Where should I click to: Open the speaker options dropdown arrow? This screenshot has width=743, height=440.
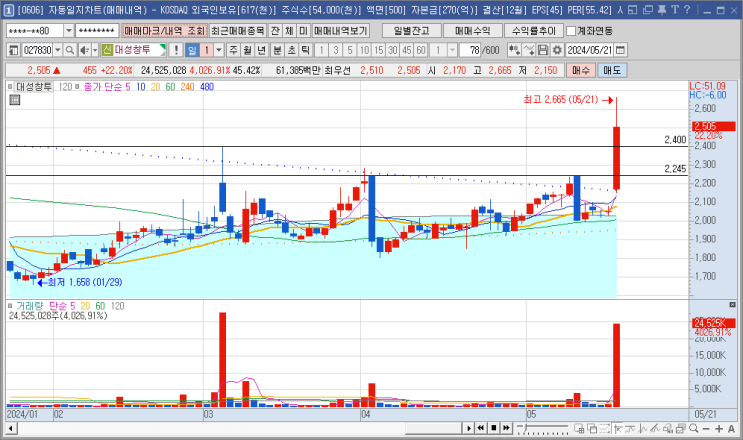pyautogui.click(x=95, y=50)
